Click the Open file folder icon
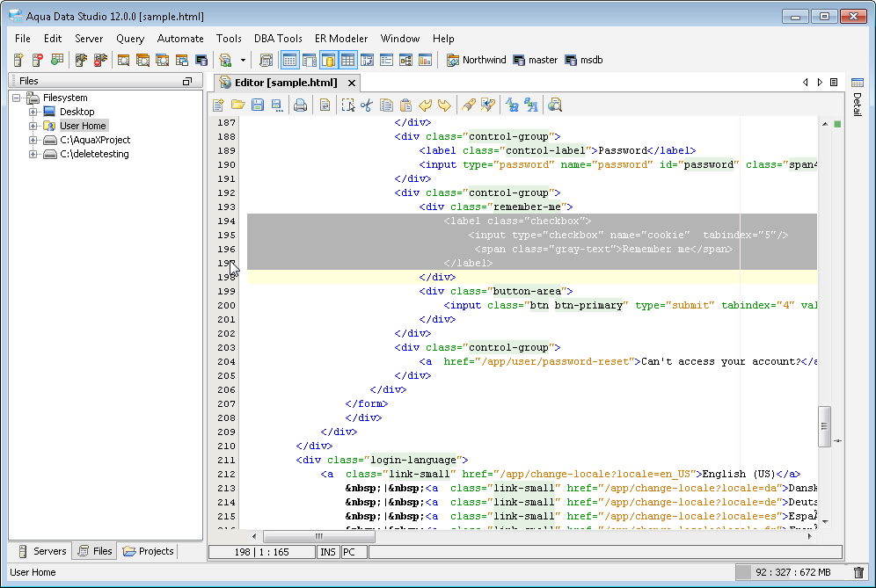 click(237, 105)
